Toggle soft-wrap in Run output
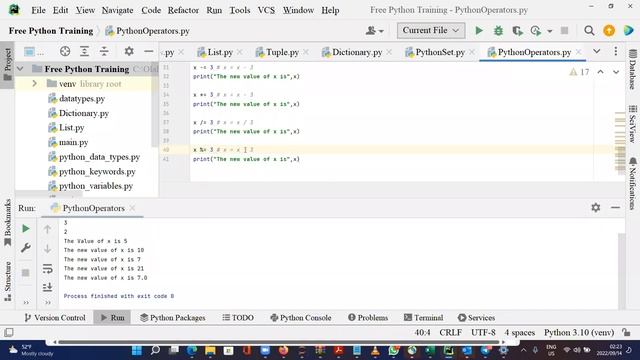Image resolution: width=640 pixels, height=360 pixels. [47, 269]
